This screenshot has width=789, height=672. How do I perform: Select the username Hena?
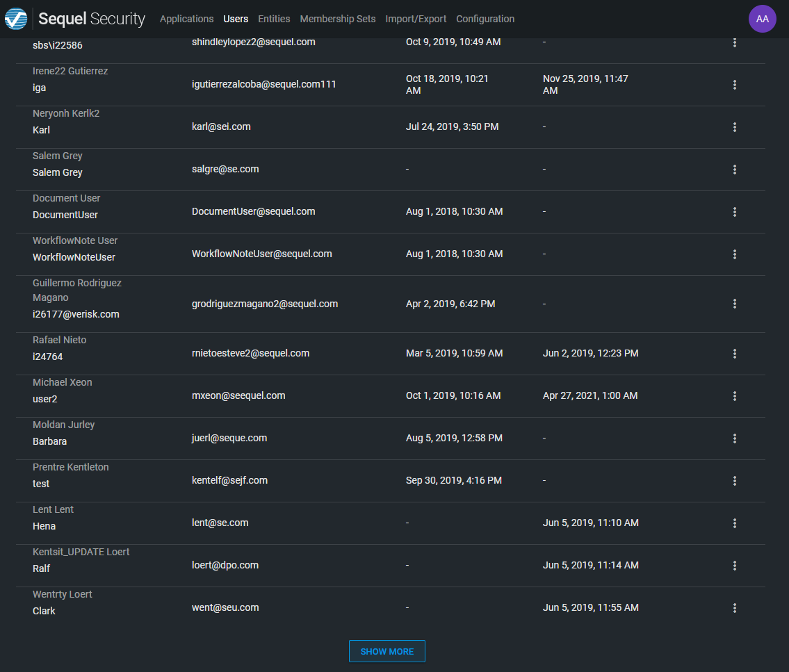[x=44, y=526]
